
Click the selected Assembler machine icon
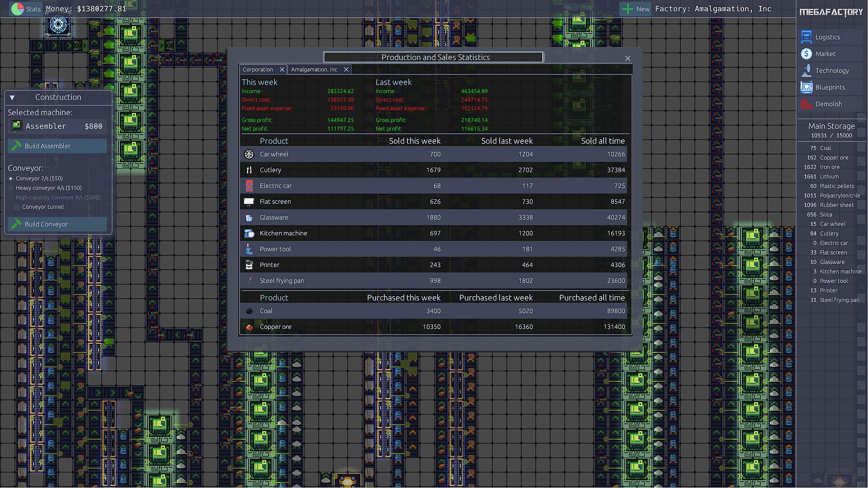[16, 126]
